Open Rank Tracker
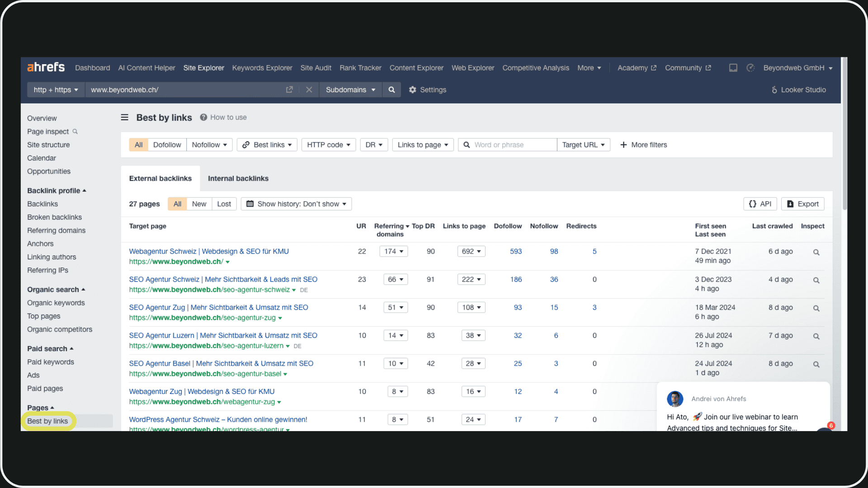868x488 pixels. (360, 68)
